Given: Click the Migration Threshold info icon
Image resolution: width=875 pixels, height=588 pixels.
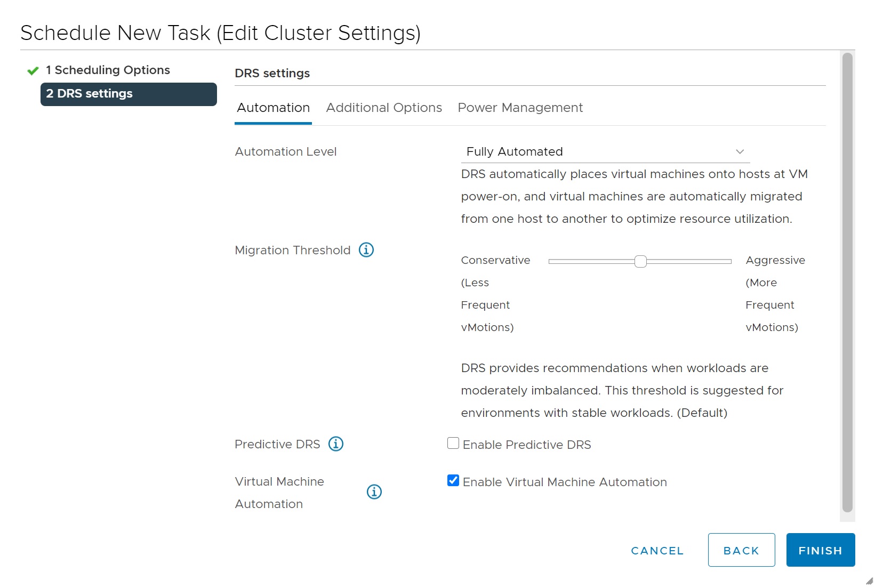Looking at the screenshot, I should pyautogui.click(x=366, y=249).
